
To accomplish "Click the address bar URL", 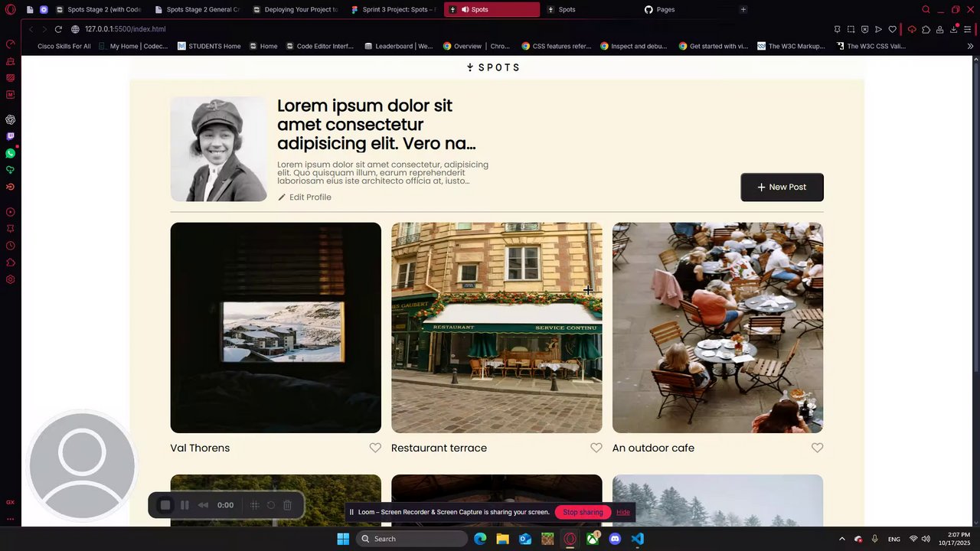I will pyautogui.click(x=125, y=29).
